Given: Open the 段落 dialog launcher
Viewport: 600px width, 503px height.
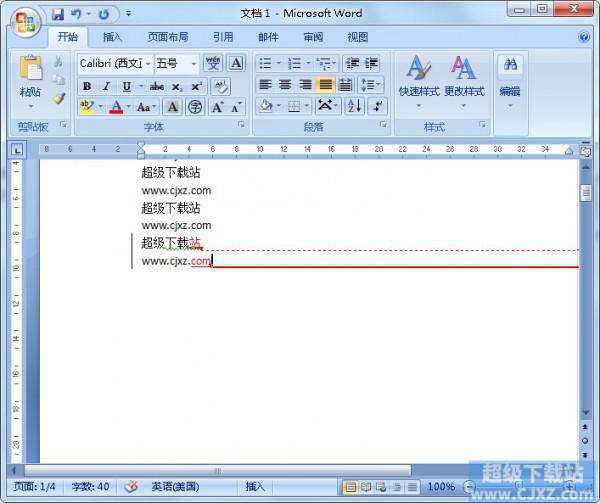Looking at the screenshot, I should (x=383, y=124).
